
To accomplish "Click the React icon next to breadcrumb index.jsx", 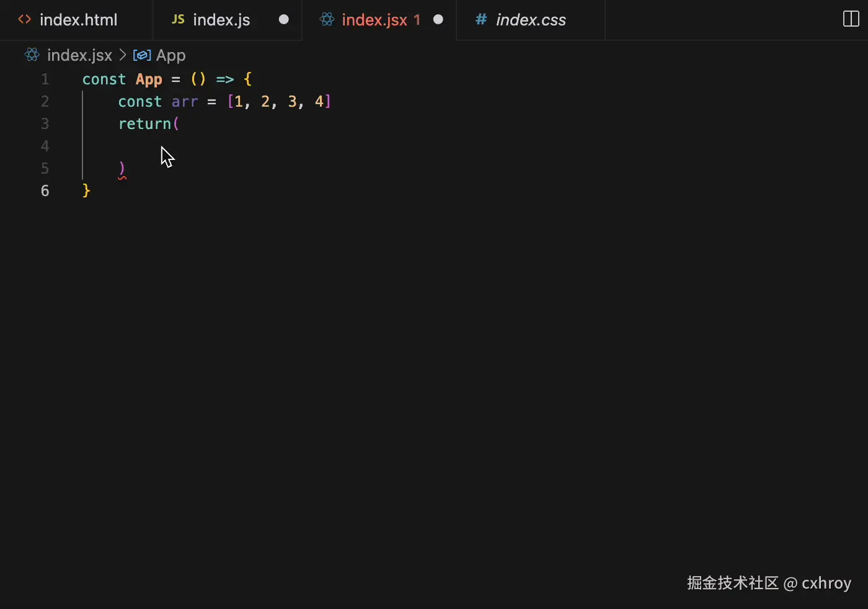I will click(31, 55).
